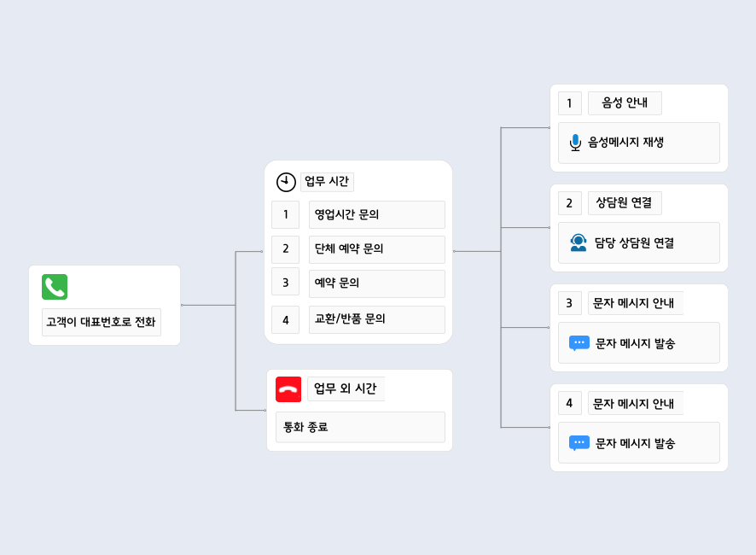Open the 음성메시지 재생 action
Image resolution: width=756 pixels, height=555 pixels.
(638, 143)
